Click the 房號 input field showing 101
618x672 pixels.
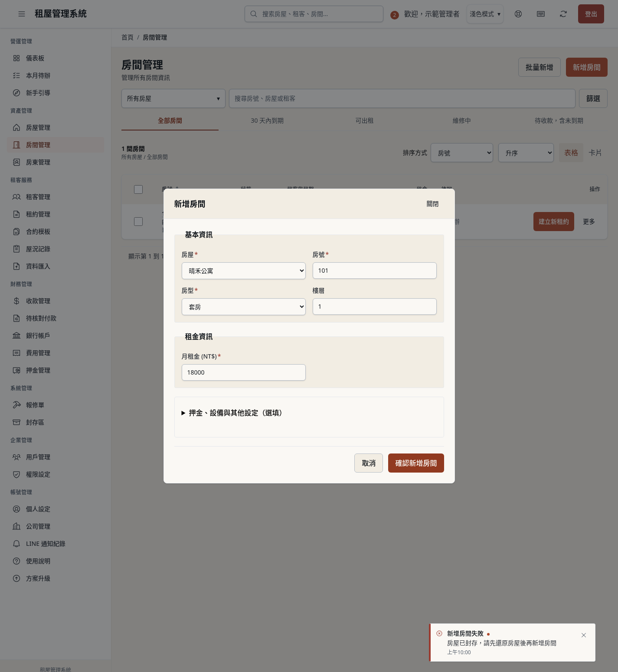375,271
